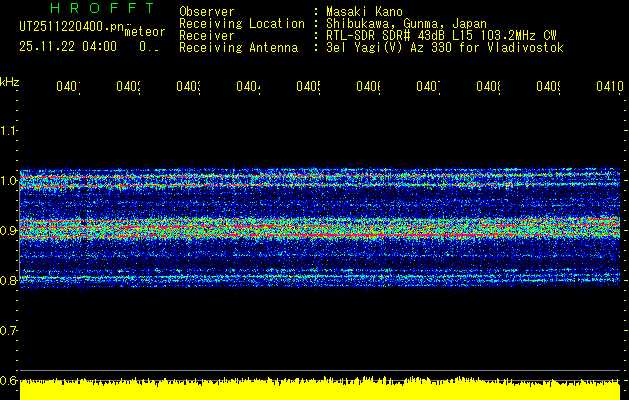Screen dimensions: 629x400
Task: Click the 'Receiving Location' field label
Action: pyautogui.click(x=241, y=24)
